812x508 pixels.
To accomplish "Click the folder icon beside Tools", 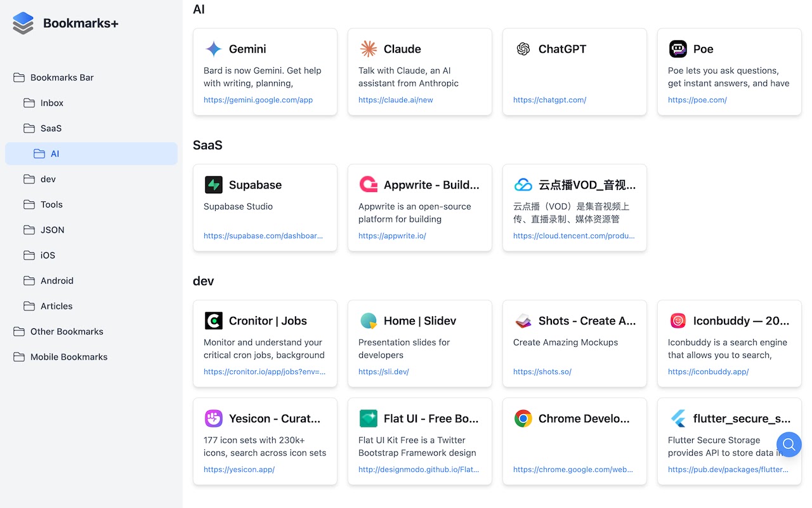I will [29, 204].
